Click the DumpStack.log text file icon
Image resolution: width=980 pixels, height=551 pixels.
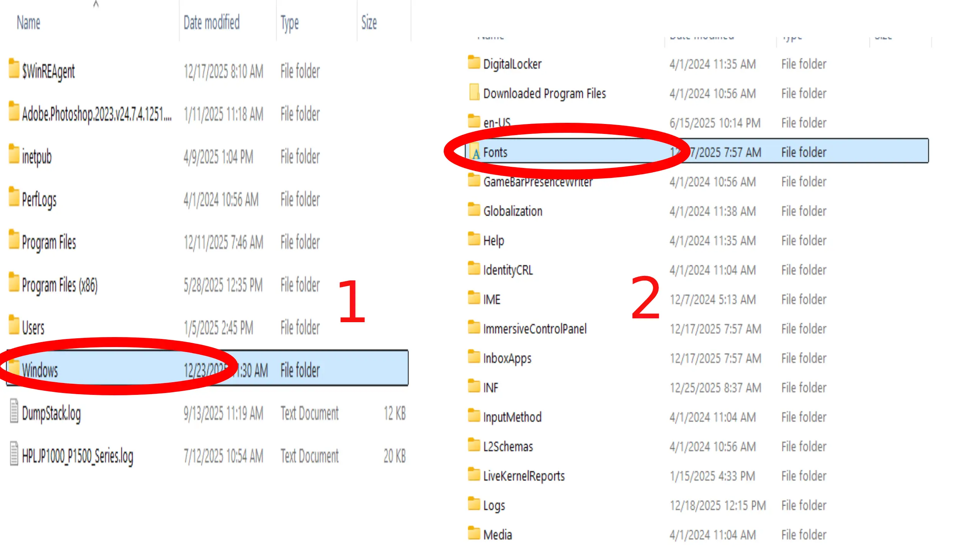14,411
